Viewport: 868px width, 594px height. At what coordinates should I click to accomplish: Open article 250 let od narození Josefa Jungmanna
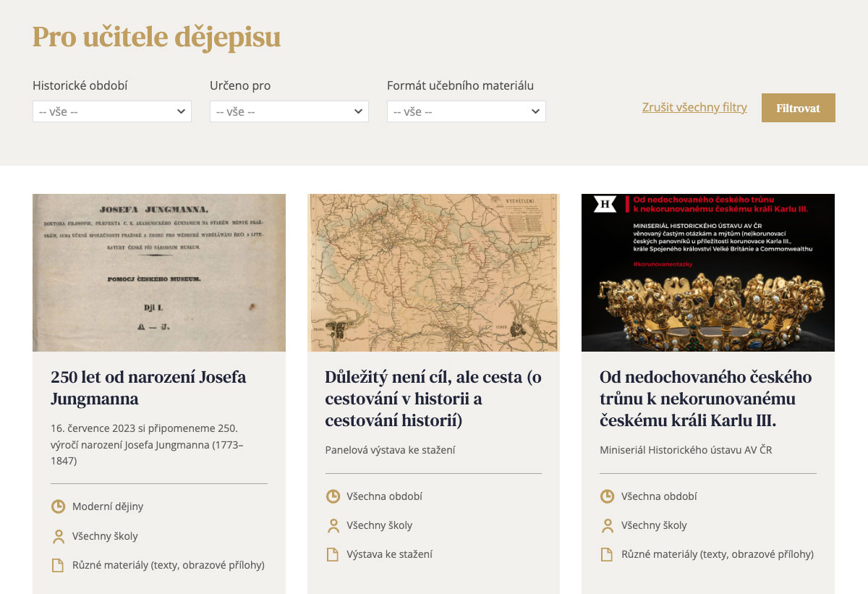148,388
